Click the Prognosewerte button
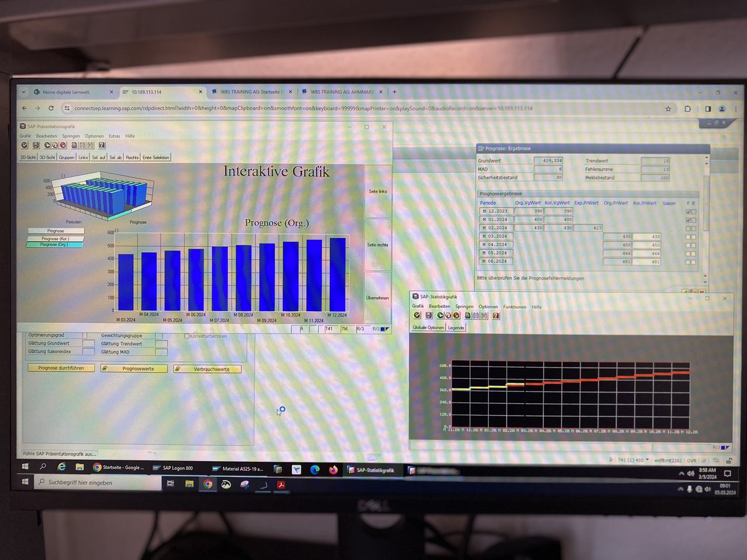This screenshot has width=747, height=560. (134, 368)
